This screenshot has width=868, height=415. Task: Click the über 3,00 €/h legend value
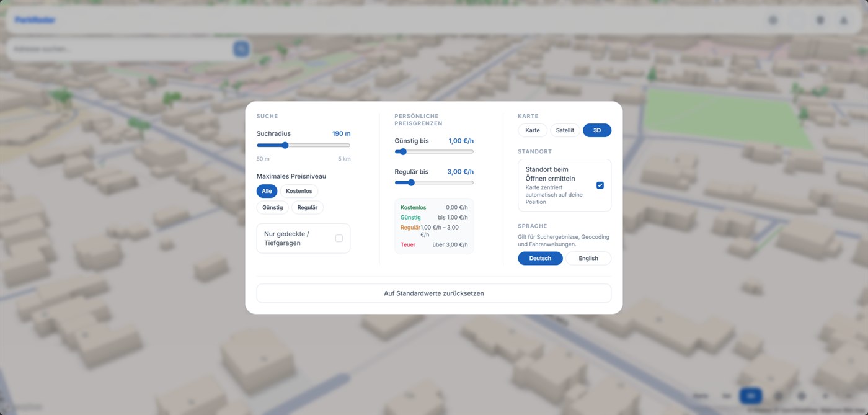(450, 244)
